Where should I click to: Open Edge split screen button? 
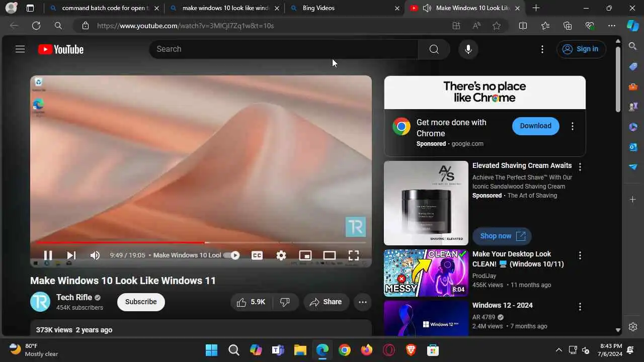tap(523, 26)
